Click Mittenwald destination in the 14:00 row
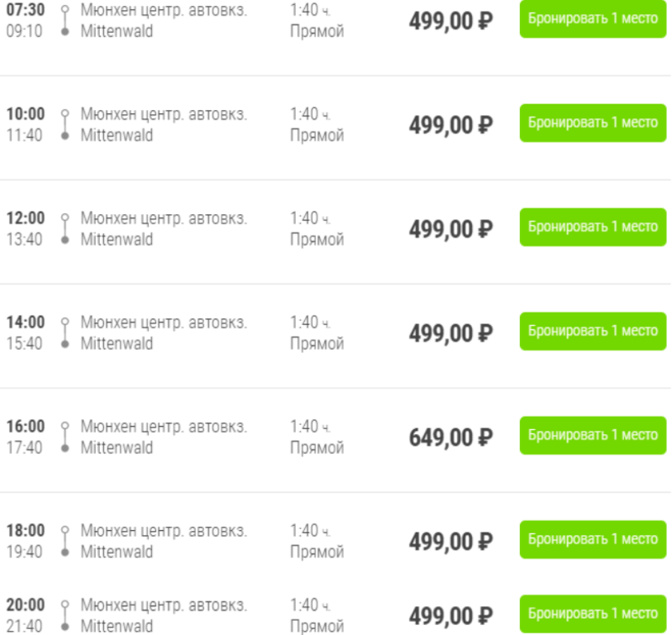 click(117, 344)
